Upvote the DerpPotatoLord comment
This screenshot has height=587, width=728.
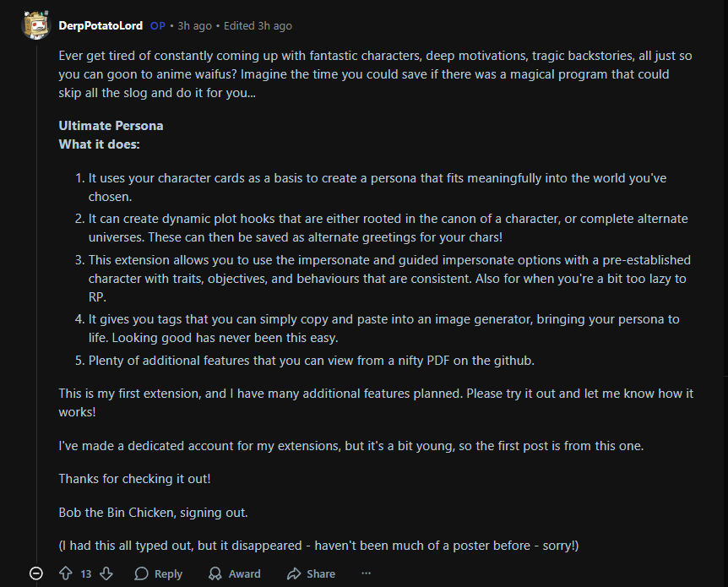(66, 573)
